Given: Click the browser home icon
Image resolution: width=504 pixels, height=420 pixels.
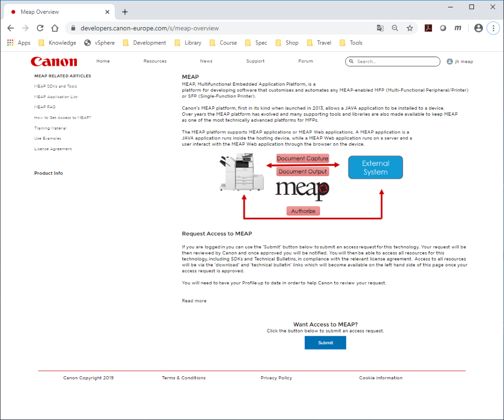Looking at the screenshot, I should (55, 28).
